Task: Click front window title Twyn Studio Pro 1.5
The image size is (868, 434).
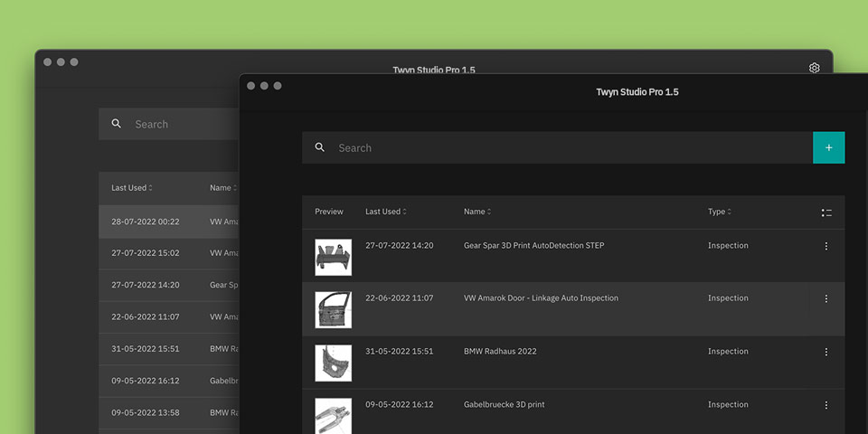Action: 637,92
